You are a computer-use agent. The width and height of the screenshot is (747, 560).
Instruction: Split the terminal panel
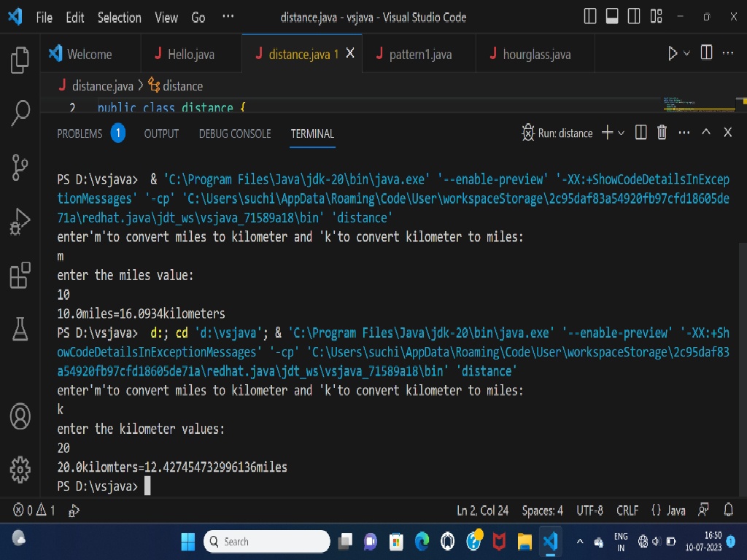640,133
